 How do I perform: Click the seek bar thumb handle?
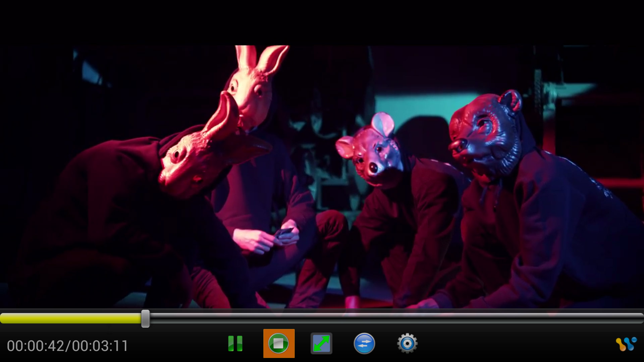(145, 318)
